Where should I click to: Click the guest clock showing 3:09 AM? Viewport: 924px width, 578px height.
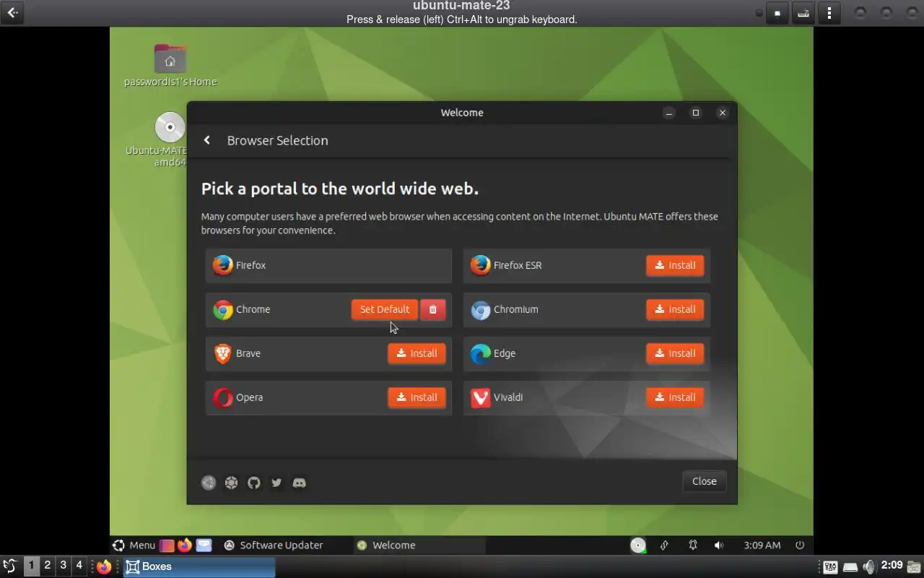(x=762, y=545)
